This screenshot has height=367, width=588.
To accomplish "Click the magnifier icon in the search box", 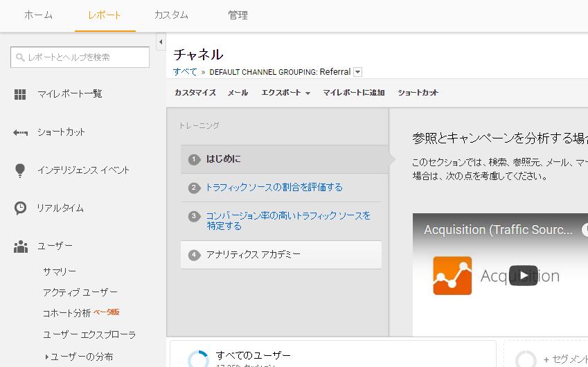I will pyautogui.click(x=20, y=57).
